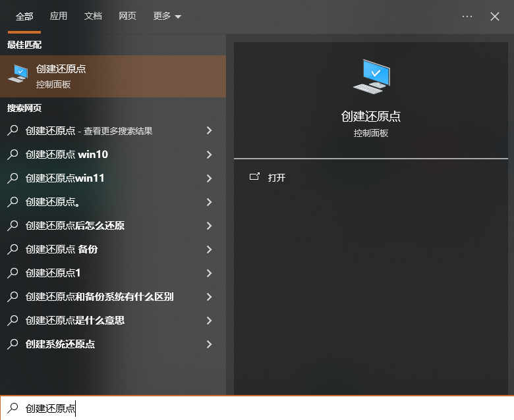Screen dimensions: 514x420
Task: Expand arrow for 创建还原点win11 row
Action: 209,178
